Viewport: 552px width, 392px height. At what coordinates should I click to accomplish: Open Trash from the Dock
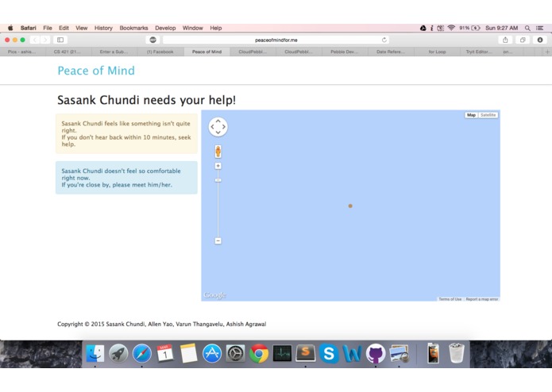pos(457,353)
